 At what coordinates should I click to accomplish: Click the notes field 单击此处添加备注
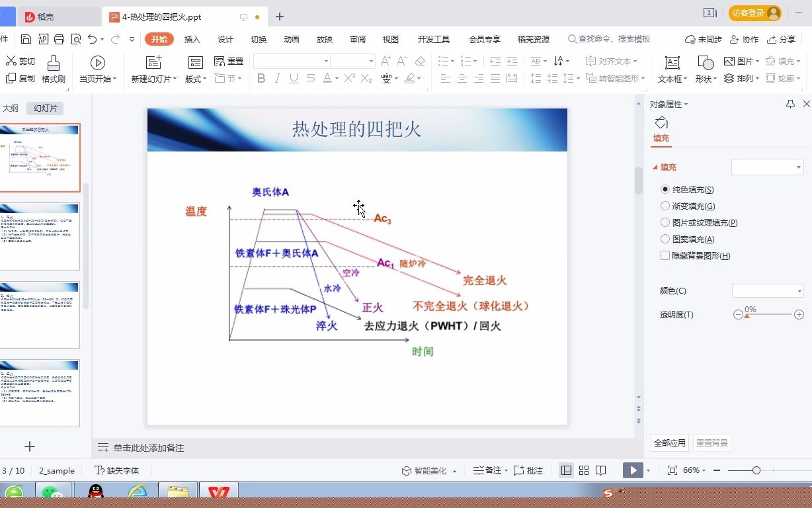[x=149, y=448]
